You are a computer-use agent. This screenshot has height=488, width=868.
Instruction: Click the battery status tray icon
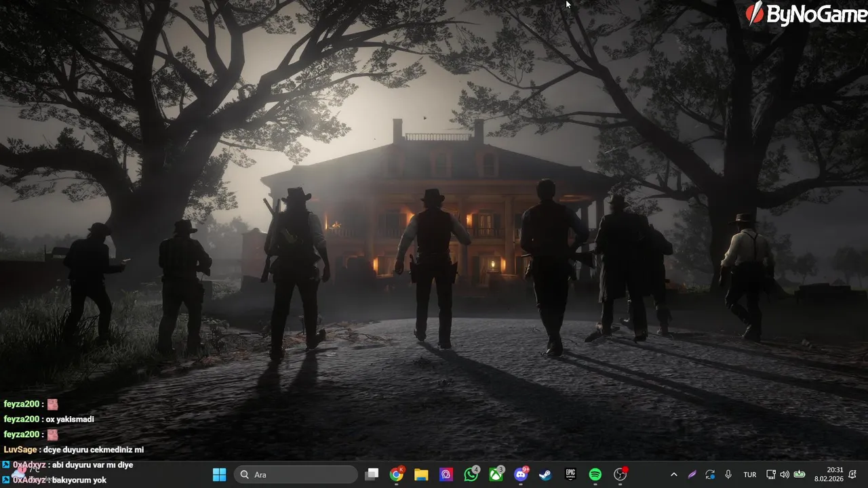(x=800, y=474)
